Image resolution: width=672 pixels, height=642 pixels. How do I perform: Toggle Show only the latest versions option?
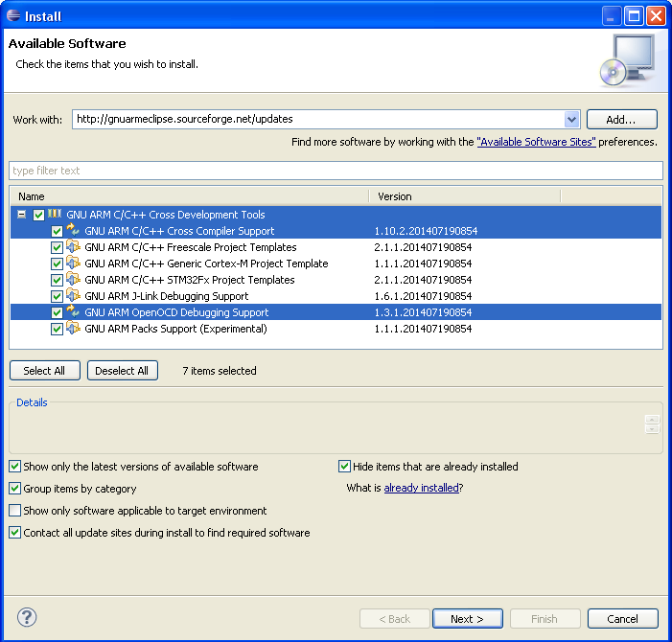pyautogui.click(x=15, y=467)
